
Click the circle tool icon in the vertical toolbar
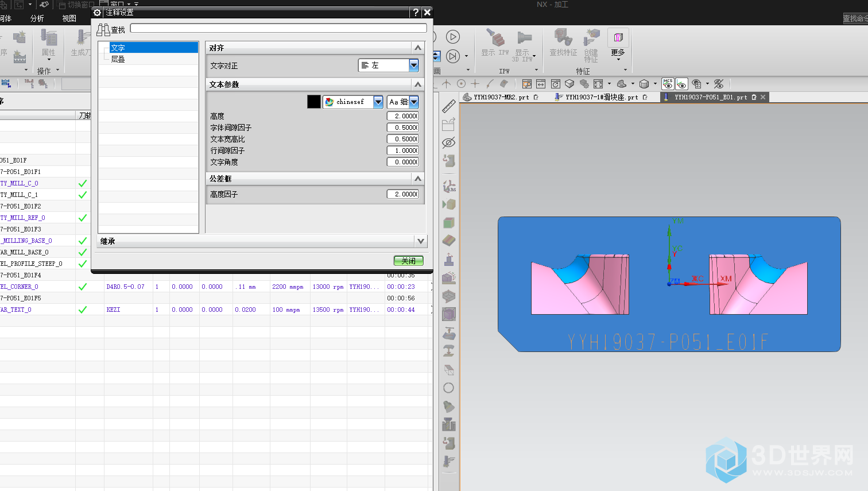click(449, 388)
